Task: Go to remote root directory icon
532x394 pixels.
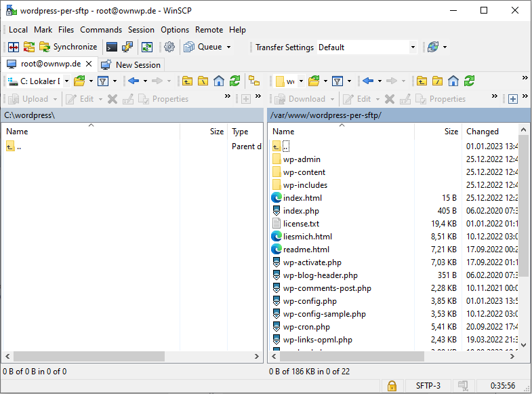Action: pos(437,81)
